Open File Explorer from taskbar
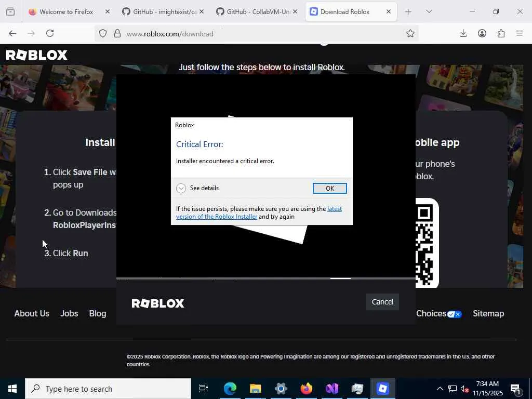This screenshot has width=532, height=399. click(x=256, y=389)
